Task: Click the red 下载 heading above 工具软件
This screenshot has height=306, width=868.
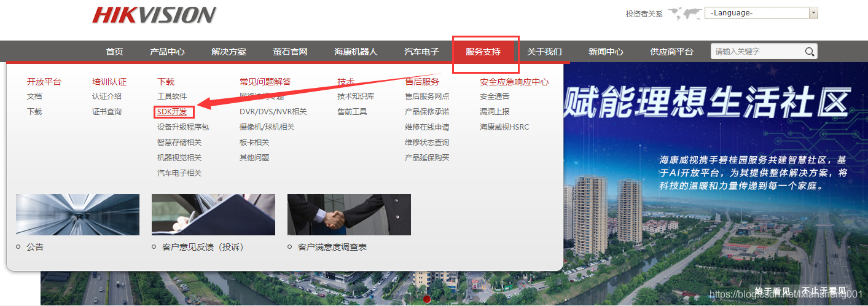Action: tap(166, 81)
